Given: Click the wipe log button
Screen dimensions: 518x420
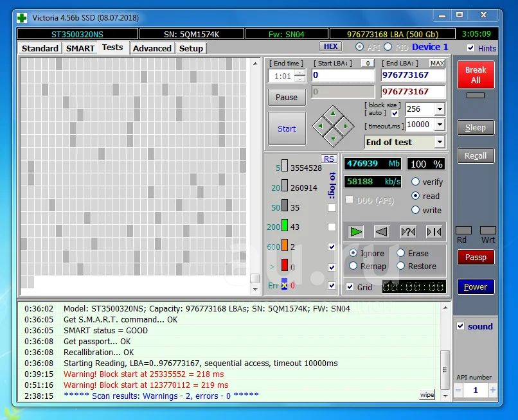Looking at the screenshot, I should [427, 394].
